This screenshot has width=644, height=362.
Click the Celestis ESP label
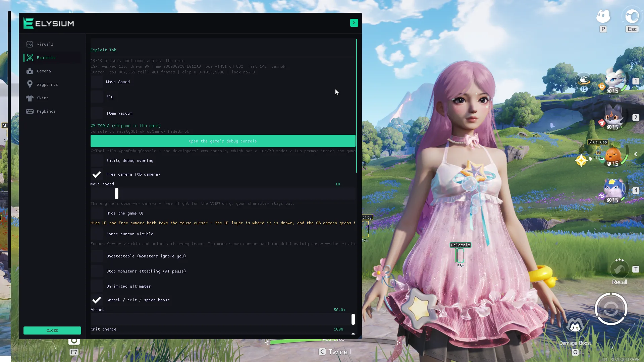pos(461,245)
